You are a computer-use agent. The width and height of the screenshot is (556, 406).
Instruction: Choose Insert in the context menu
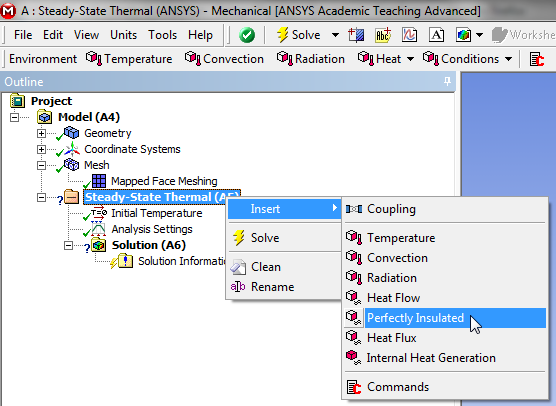pyautogui.click(x=284, y=209)
